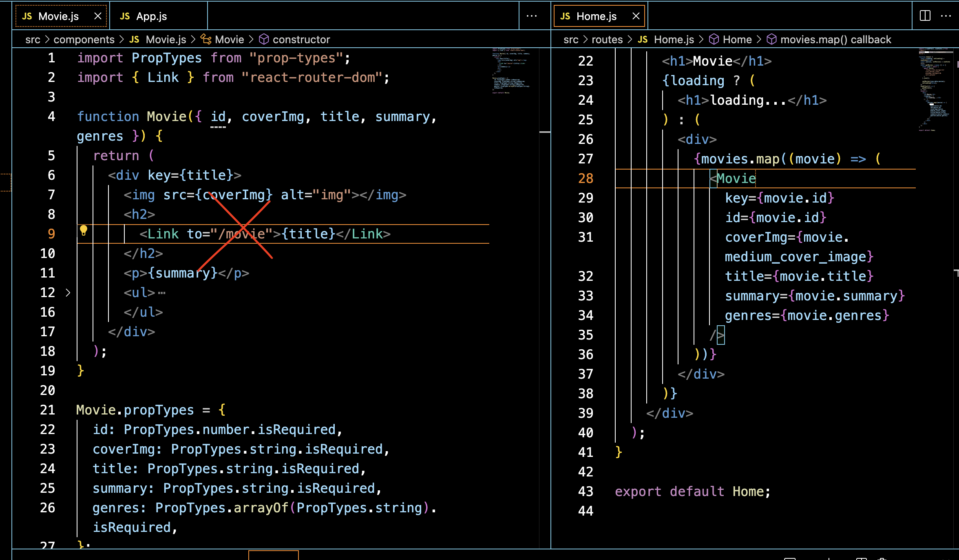Click the lightbulb quick-fix icon on line 9
The image size is (959, 560).
84,231
